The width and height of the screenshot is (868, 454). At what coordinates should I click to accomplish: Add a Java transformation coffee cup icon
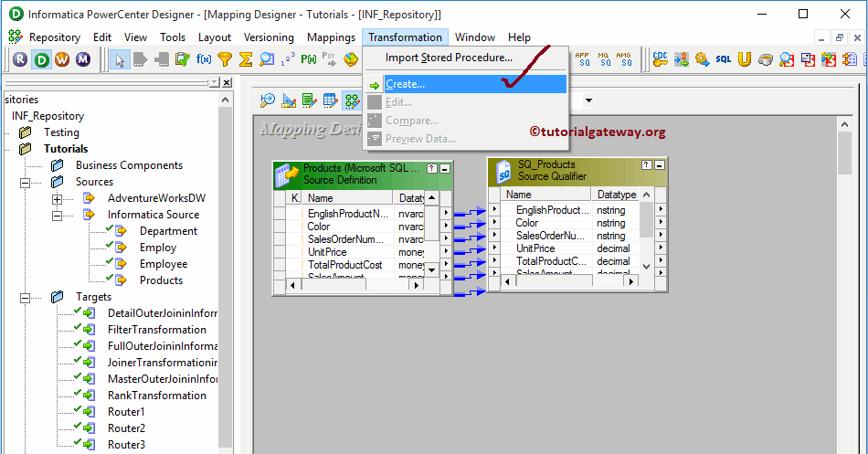(x=766, y=59)
